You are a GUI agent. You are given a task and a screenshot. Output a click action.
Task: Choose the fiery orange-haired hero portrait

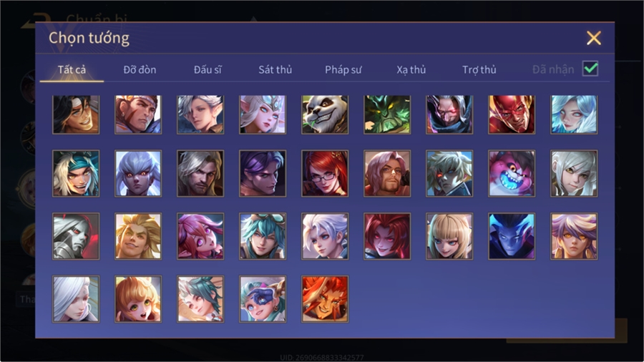click(324, 299)
